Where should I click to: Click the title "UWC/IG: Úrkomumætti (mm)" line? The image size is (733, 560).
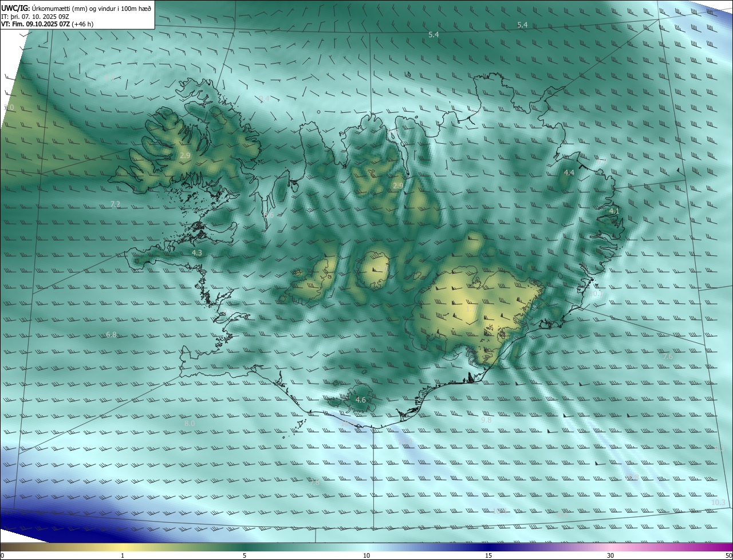(76, 7)
